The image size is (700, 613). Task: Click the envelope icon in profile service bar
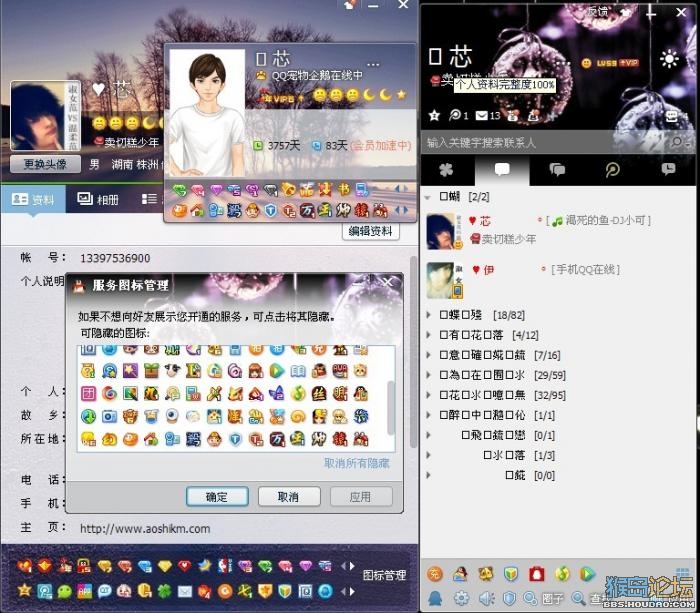pos(185,592)
